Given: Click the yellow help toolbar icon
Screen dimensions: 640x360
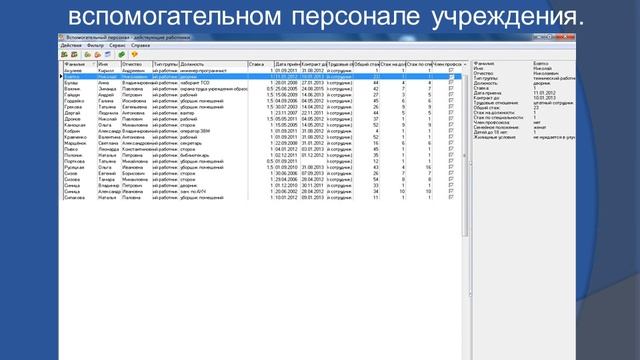Looking at the screenshot, I should click(134, 54).
